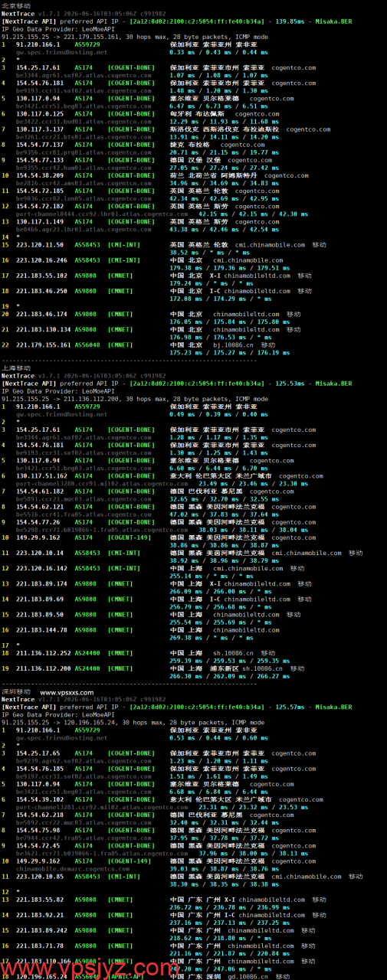Select hop IP 221.183.46.250
This screenshot has height=980, width=387.
point(41,291)
